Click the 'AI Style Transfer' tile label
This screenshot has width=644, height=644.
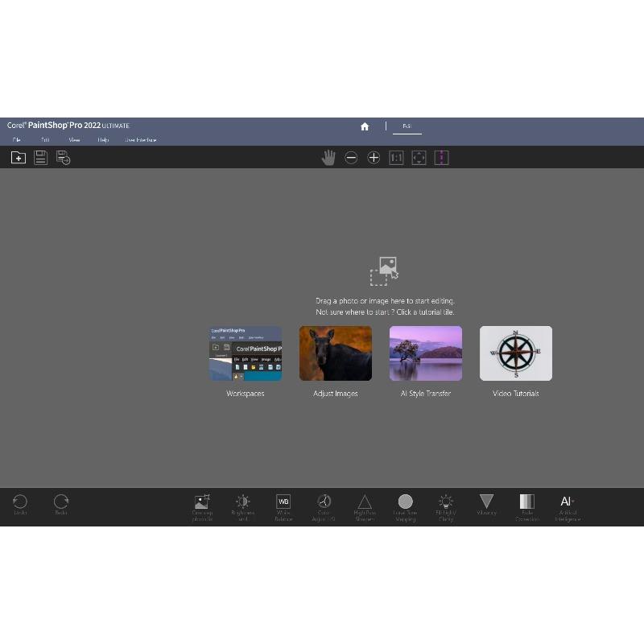(426, 394)
